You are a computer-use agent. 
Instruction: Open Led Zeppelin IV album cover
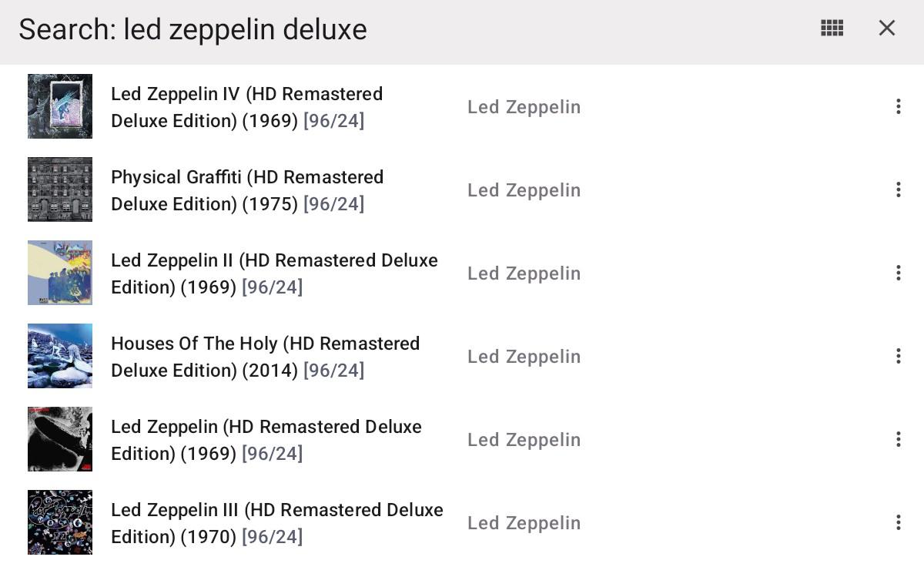[60, 106]
